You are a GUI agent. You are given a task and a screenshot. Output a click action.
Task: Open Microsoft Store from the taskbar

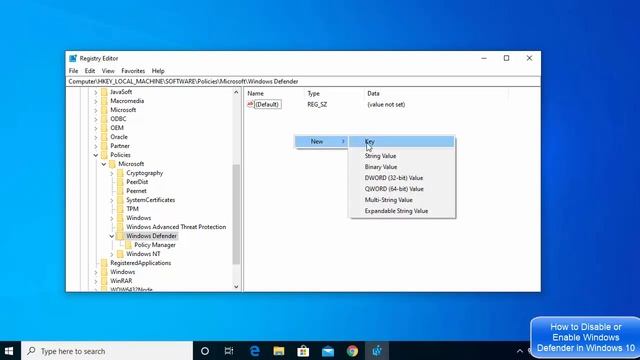tap(303, 351)
